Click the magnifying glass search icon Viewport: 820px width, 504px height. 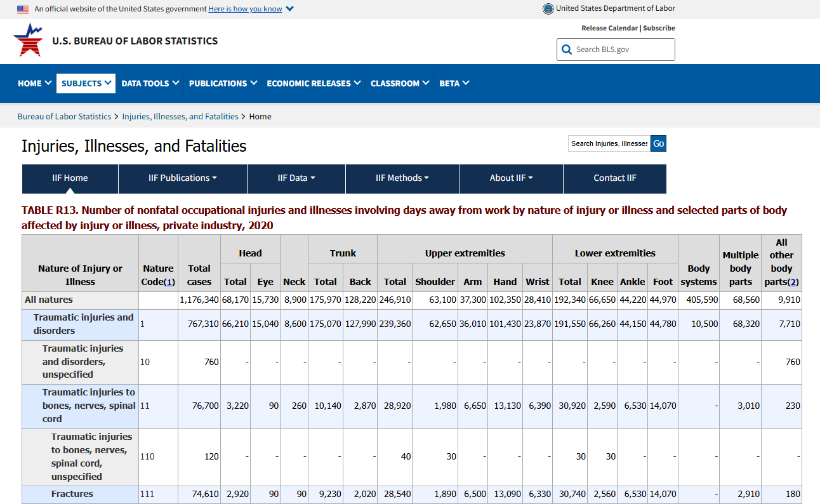coord(567,50)
